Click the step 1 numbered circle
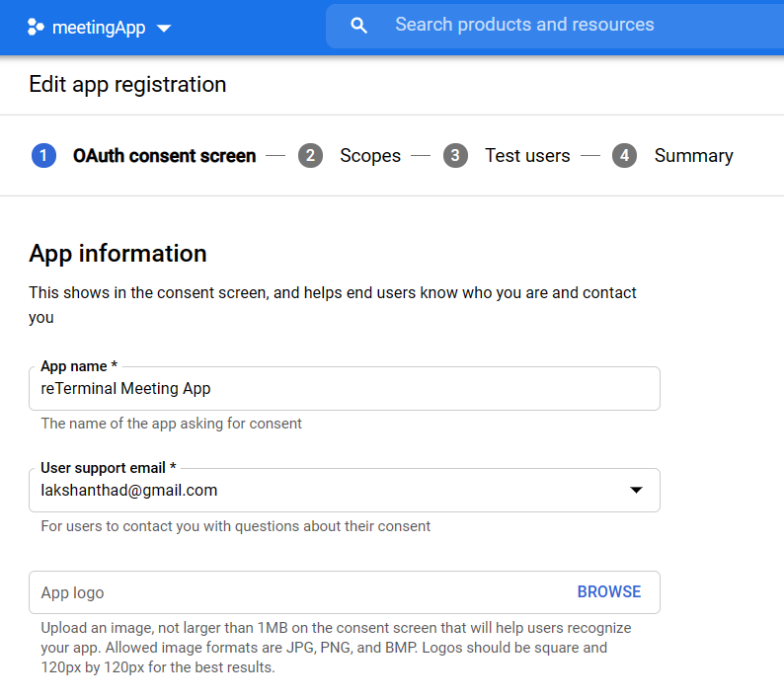 click(43, 156)
